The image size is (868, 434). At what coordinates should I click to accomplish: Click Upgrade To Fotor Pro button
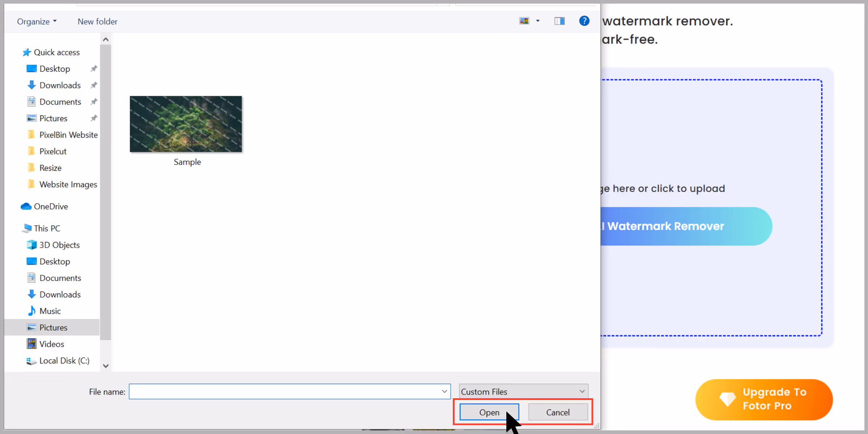pos(764,399)
